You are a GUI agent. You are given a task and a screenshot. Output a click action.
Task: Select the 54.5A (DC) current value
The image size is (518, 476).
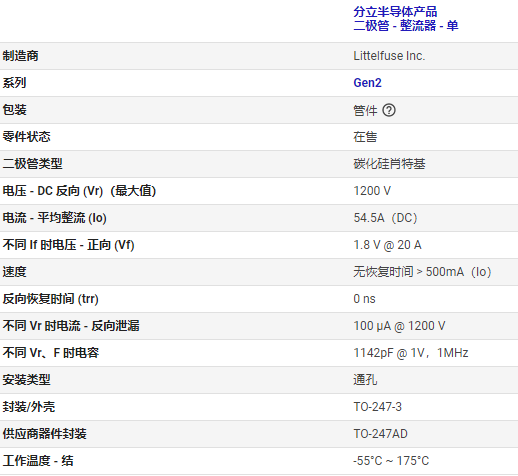(385, 218)
